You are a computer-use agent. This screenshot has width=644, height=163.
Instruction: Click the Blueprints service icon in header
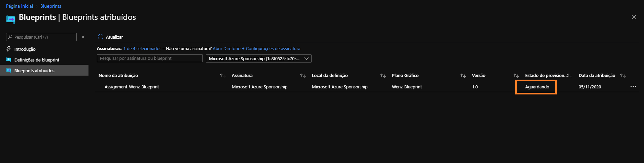point(11,20)
